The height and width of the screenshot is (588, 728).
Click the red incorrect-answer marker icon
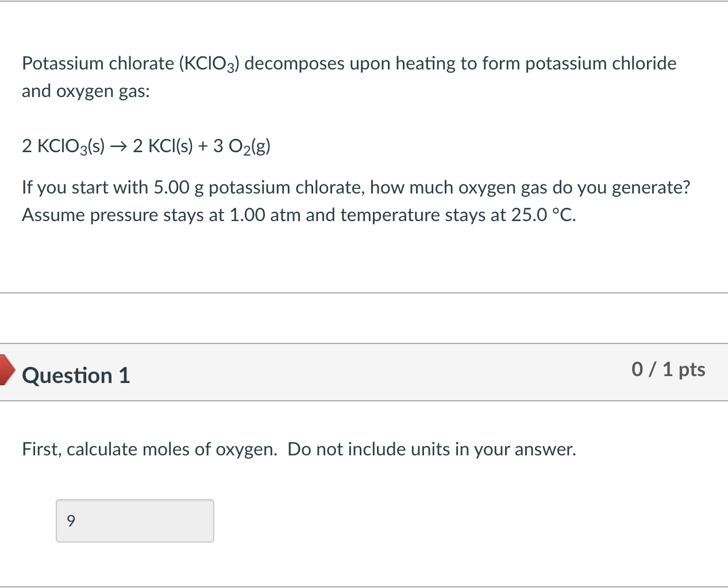(x=6, y=370)
